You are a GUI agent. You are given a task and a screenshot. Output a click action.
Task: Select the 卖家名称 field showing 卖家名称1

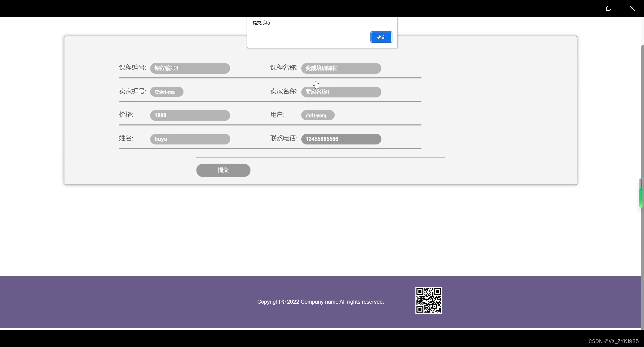341,92
